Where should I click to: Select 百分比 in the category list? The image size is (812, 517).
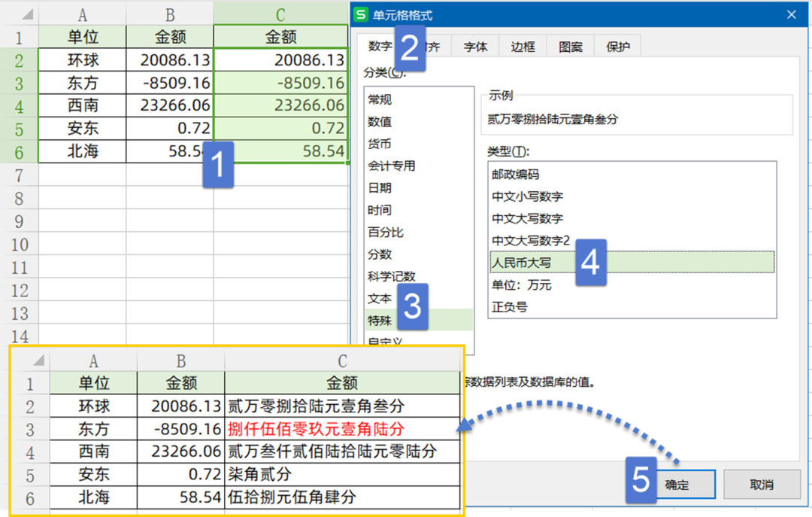pyautogui.click(x=419, y=232)
